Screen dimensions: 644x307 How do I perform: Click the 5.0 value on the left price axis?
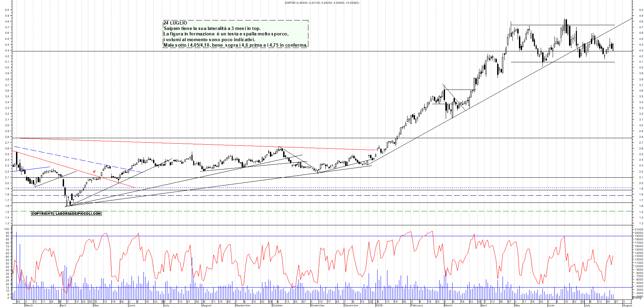[x=7, y=10]
